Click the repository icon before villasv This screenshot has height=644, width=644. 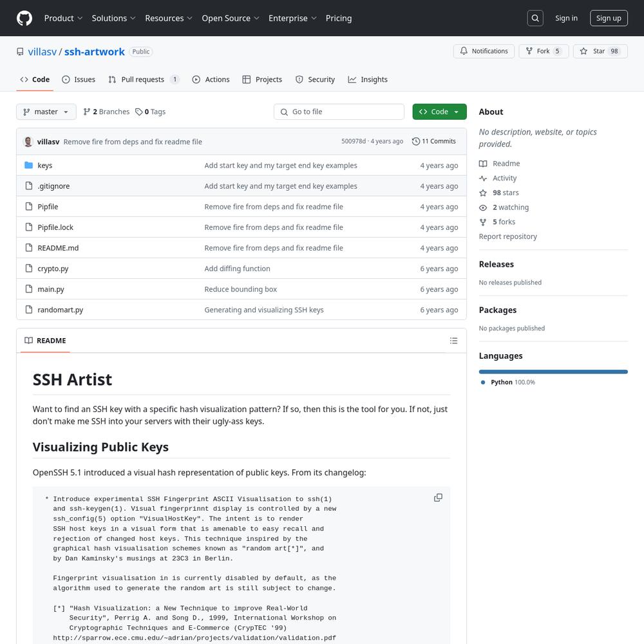pos(20,52)
